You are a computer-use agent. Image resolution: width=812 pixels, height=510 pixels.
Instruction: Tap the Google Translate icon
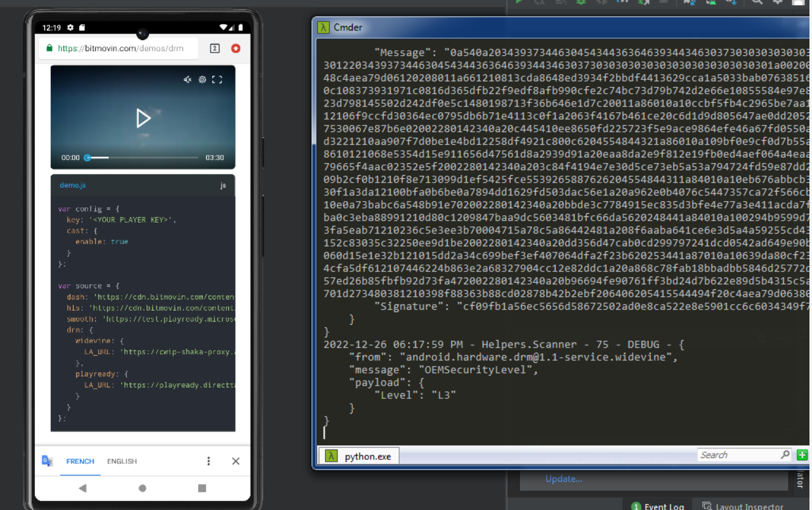(48, 461)
